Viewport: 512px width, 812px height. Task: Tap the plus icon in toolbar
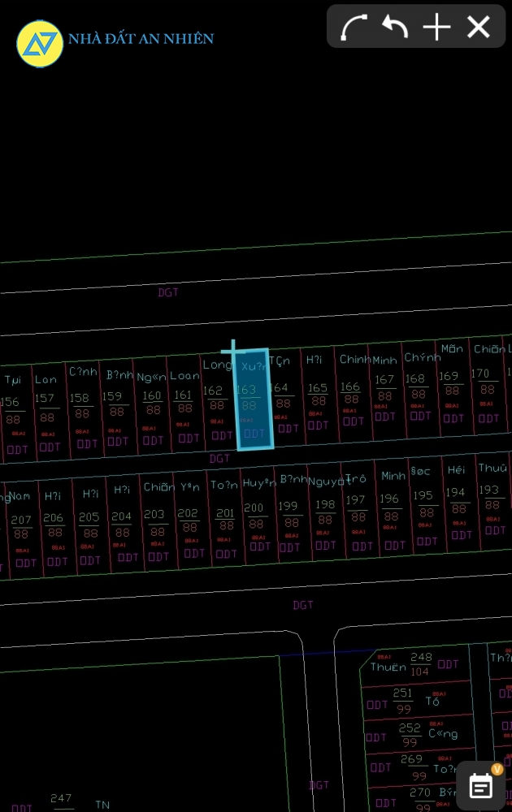[437, 27]
